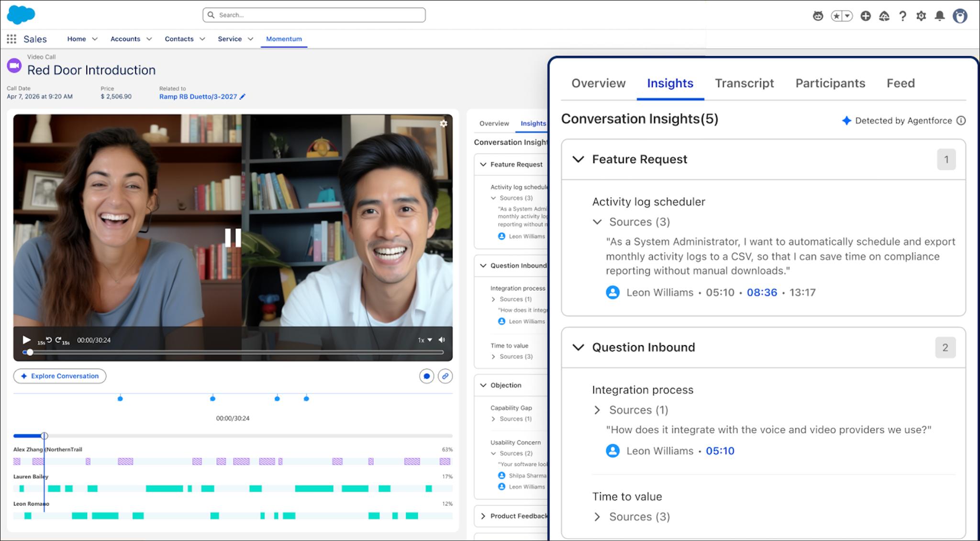The width and height of the screenshot is (980, 541).
Task: Collapse the Question Inbound section in large panel
Action: [578, 347]
